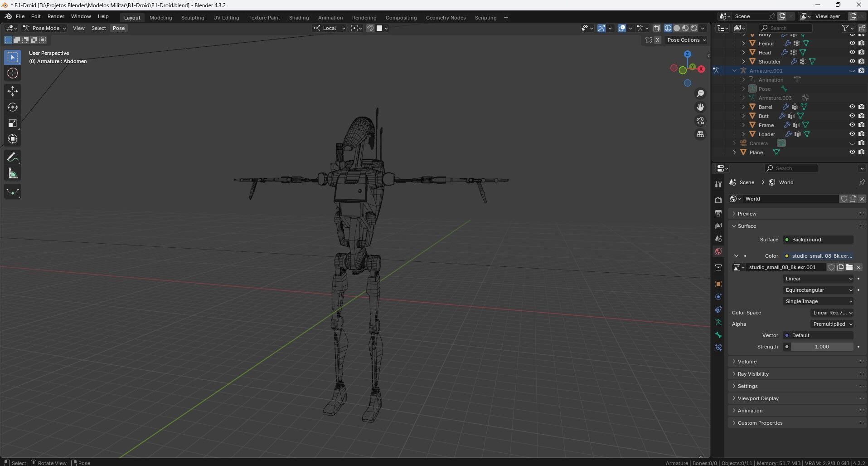Open image file browser folder icon
Viewport: 868px width, 466px height.
click(849, 267)
